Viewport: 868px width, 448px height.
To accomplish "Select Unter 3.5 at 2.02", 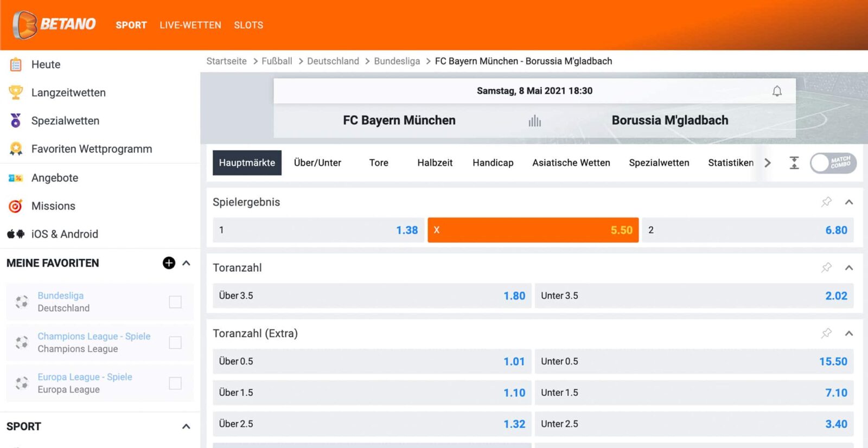I will point(694,296).
